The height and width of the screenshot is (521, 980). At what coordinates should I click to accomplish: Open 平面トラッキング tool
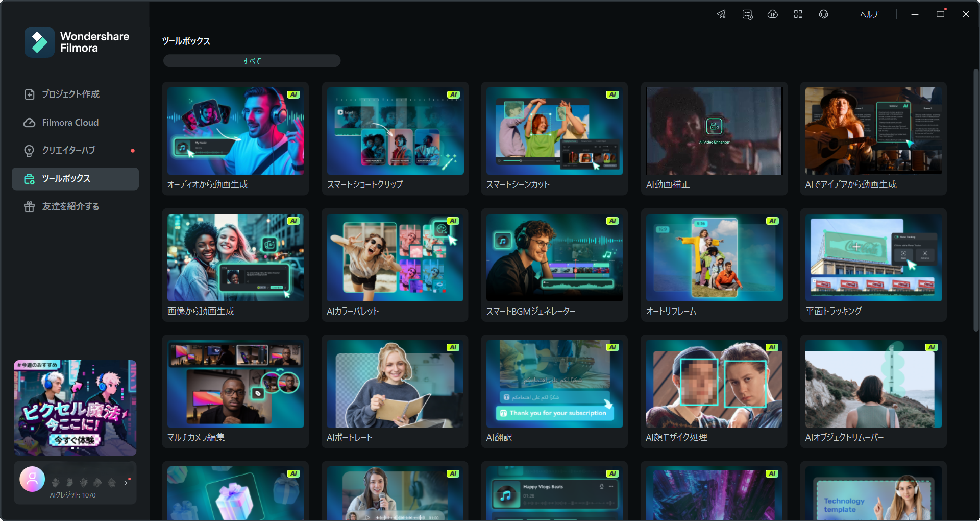873,265
